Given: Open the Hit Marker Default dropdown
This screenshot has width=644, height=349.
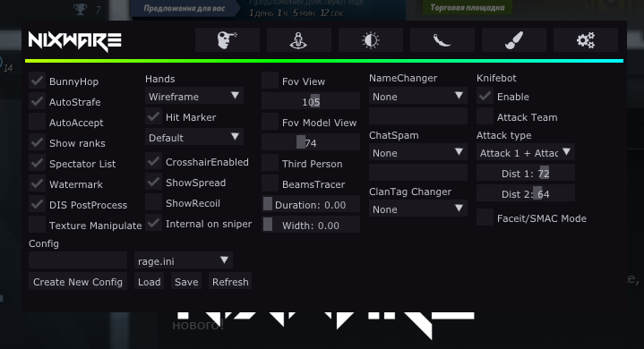Looking at the screenshot, I should point(194,137).
